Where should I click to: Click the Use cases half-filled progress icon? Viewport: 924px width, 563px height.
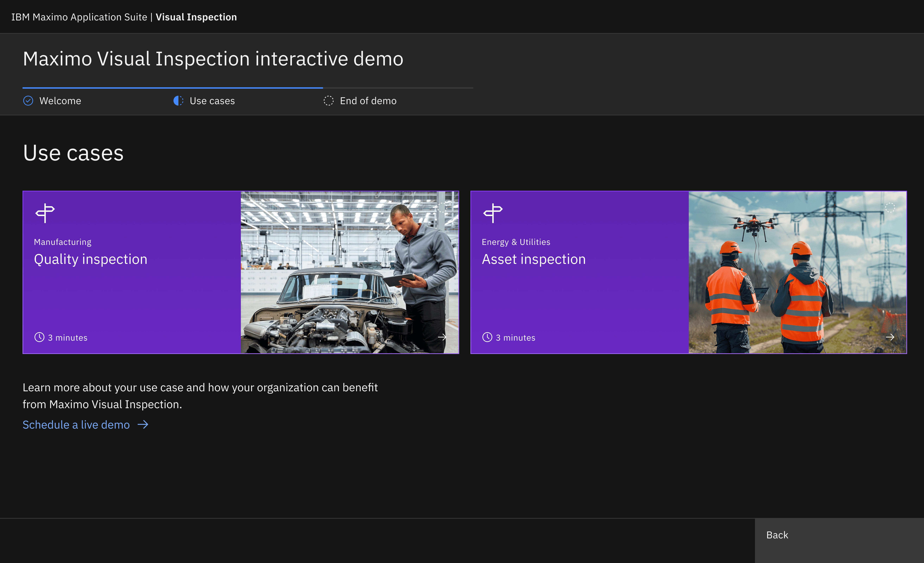click(x=178, y=101)
